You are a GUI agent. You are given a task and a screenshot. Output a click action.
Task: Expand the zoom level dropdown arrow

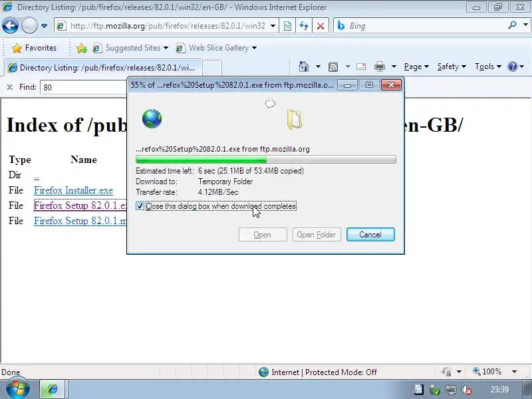click(514, 372)
